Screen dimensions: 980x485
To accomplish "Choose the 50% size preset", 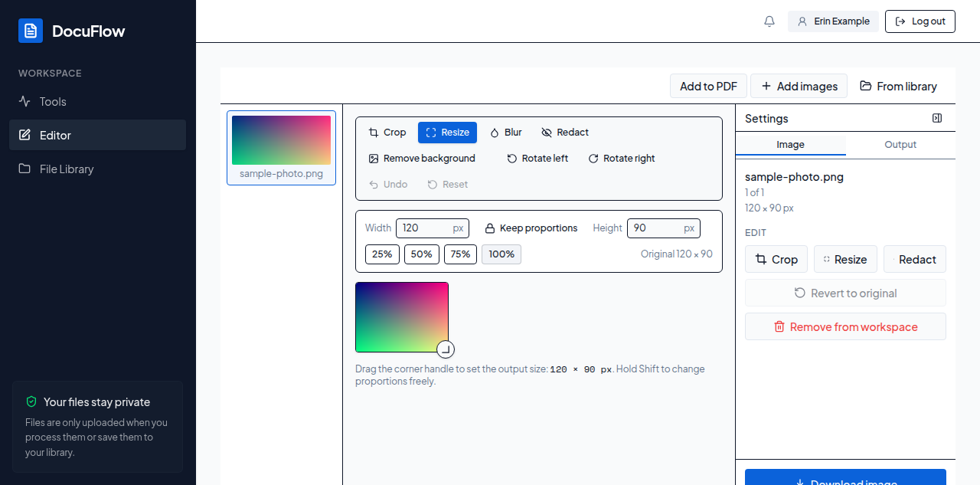I will coord(422,254).
